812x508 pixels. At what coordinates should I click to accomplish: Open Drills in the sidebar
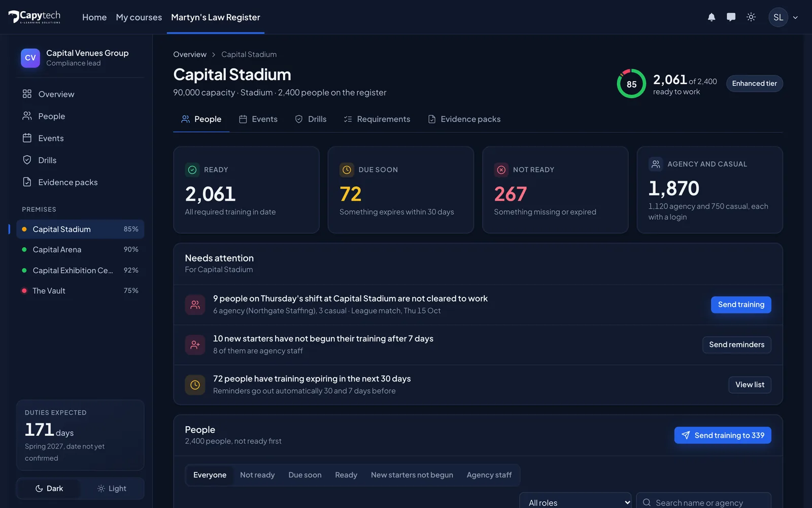click(x=80, y=160)
